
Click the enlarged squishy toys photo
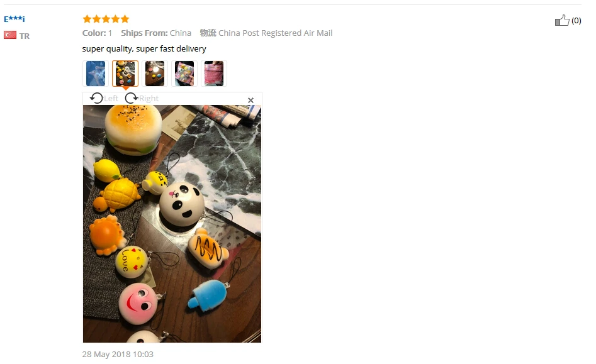click(172, 224)
